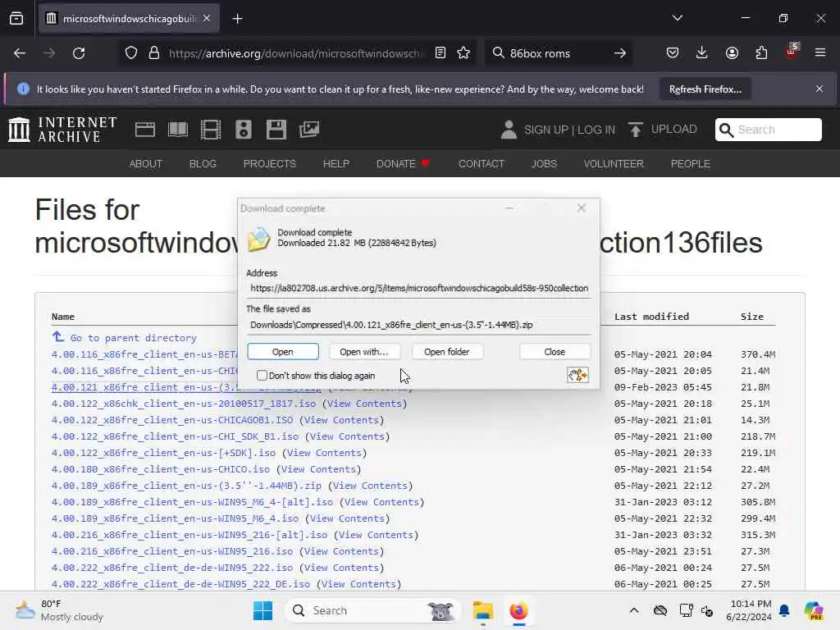
Task: Click the uBlock extension icon with badge
Action: pos(792,52)
